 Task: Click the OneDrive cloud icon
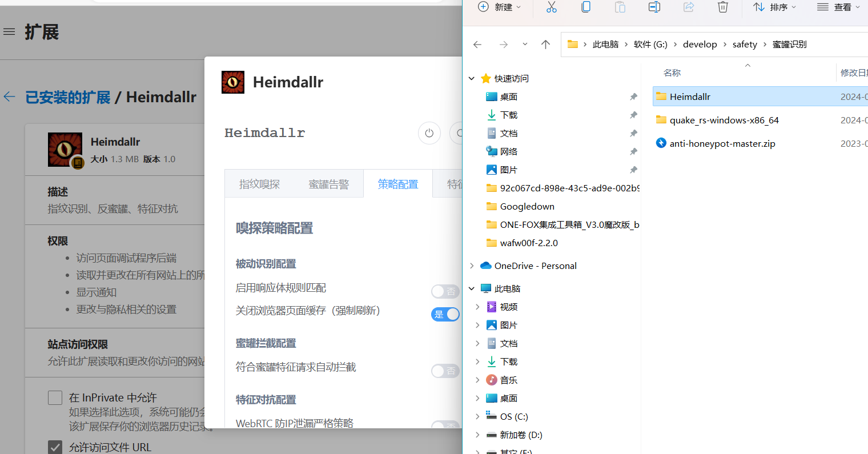[x=486, y=266]
